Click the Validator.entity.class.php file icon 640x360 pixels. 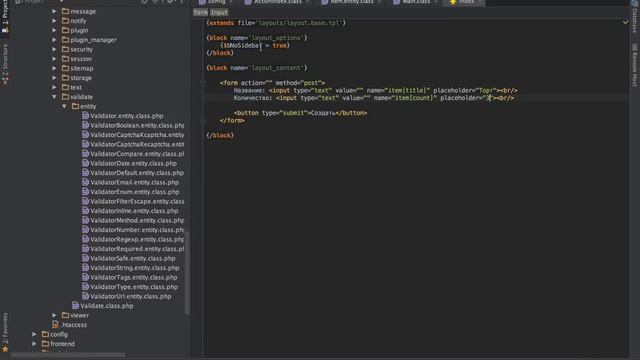tap(85, 116)
